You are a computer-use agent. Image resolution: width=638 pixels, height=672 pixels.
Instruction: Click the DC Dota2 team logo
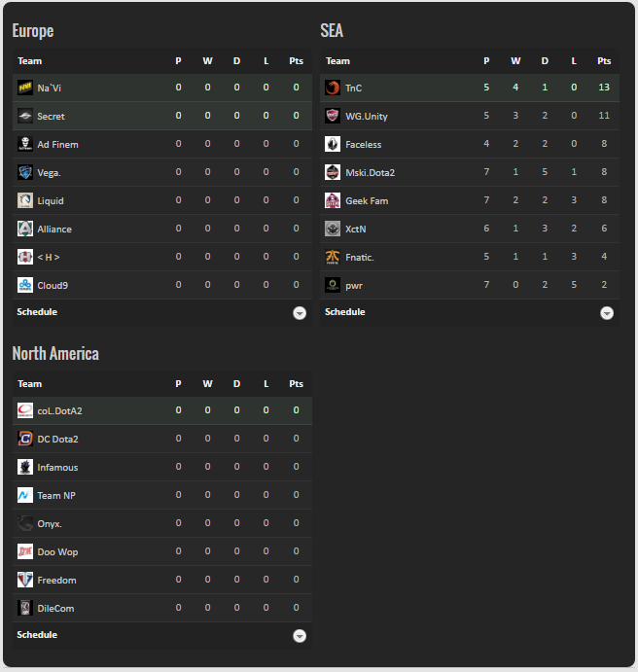coord(25,440)
